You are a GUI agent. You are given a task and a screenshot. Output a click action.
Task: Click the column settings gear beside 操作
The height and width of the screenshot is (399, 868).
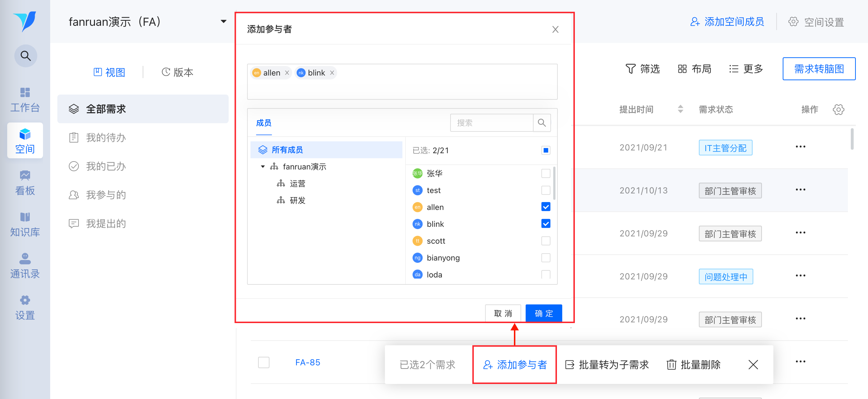pos(838,110)
